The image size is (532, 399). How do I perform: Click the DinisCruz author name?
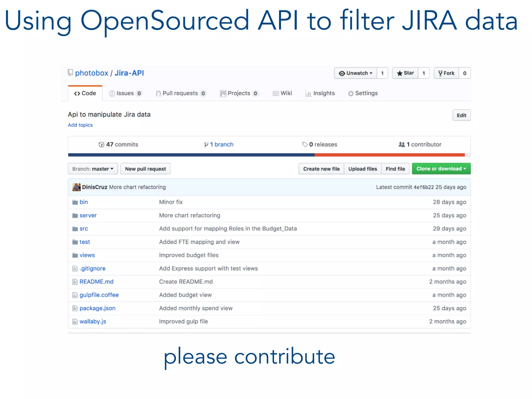(x=95, y=187)
